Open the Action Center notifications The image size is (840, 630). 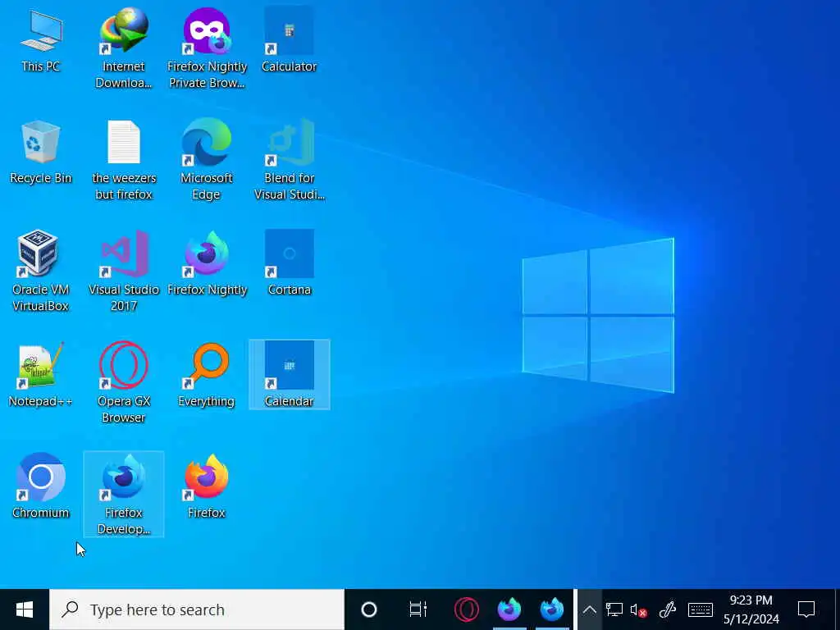click(x=806, y=609)
